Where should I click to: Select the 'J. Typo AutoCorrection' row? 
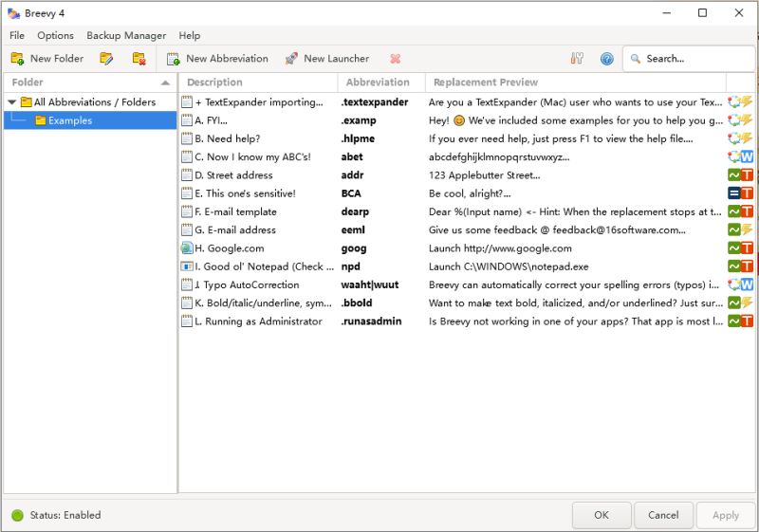coord(467,284)
